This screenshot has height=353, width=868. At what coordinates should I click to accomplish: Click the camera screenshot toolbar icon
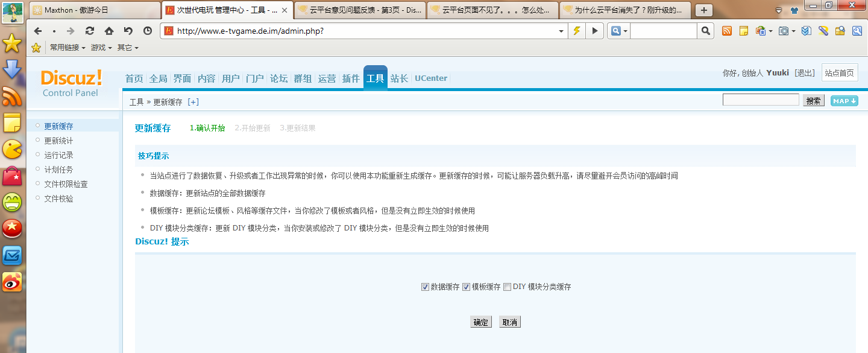point(783,31)
